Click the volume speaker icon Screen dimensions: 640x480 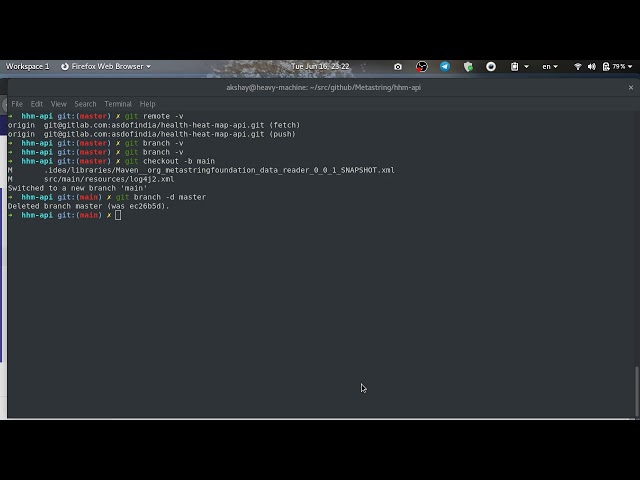tap(592, 67)
